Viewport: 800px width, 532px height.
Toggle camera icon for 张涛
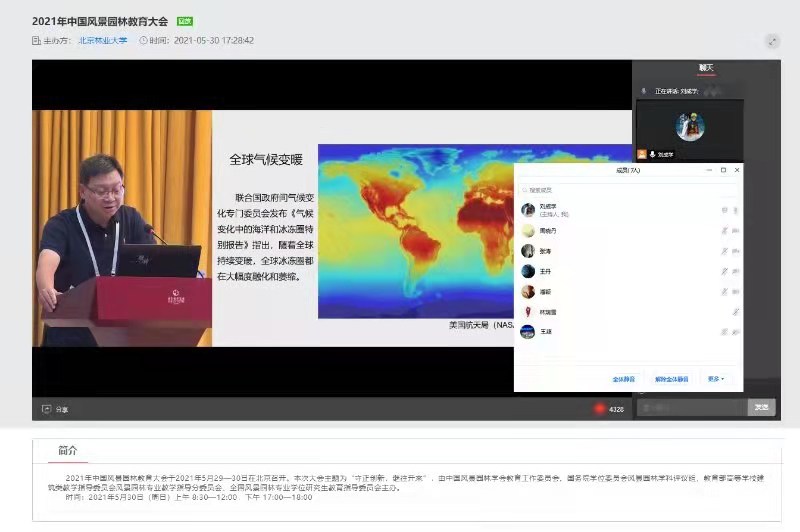click(736, 251)
